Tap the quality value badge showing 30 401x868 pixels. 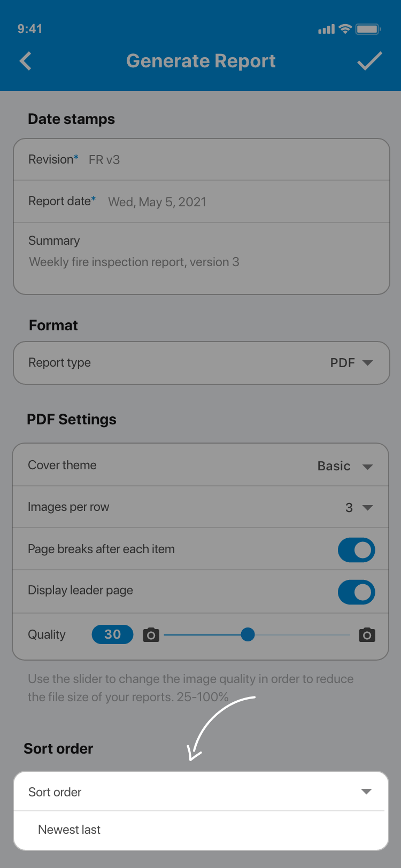click(112, 634)
